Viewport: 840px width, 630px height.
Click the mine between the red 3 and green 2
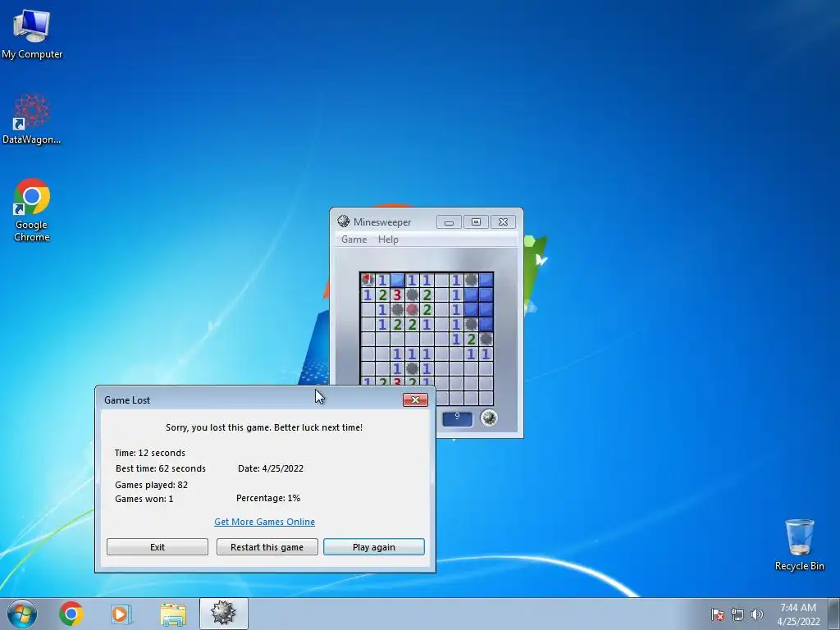pyautogui.click(x=412, y=294)
